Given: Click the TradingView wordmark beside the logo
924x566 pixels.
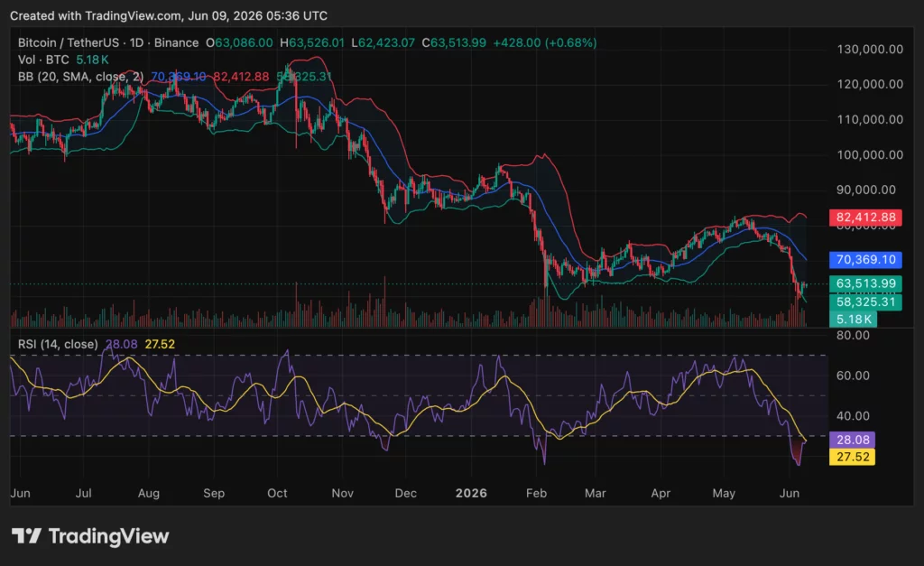Looking at the screenshot, I should click(x=108, y=536).
